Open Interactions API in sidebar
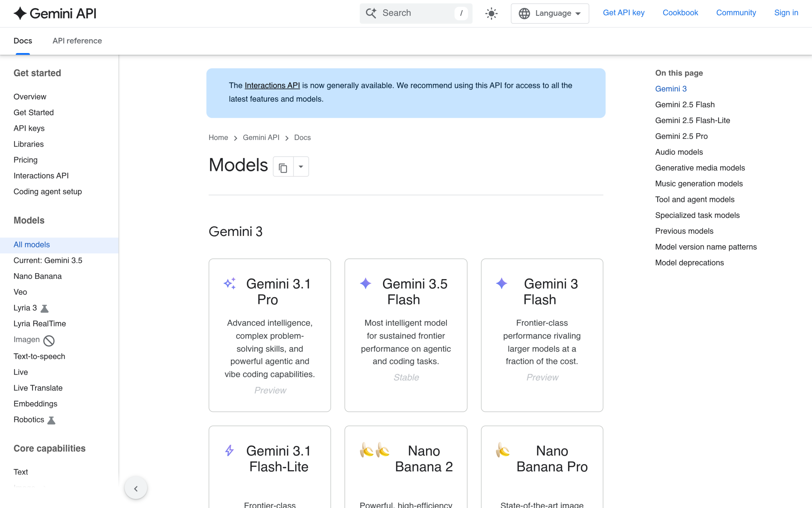The image size is (812, 508). pyautogui.click(x=41, y=176)
